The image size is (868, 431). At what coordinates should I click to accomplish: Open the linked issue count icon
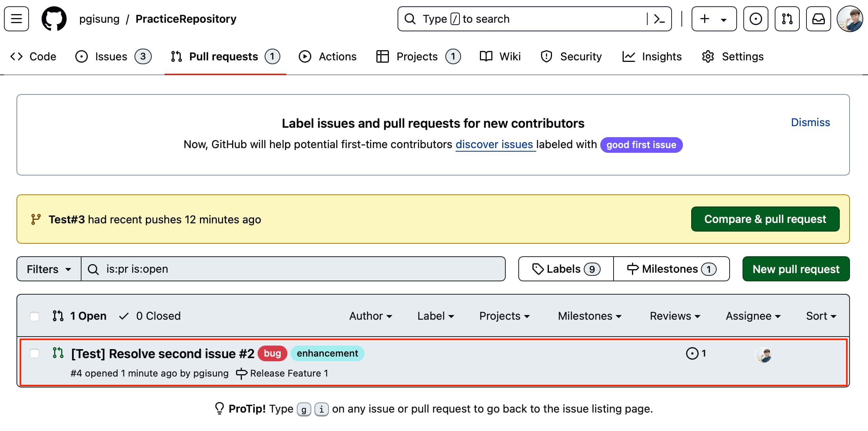[696, 353]
